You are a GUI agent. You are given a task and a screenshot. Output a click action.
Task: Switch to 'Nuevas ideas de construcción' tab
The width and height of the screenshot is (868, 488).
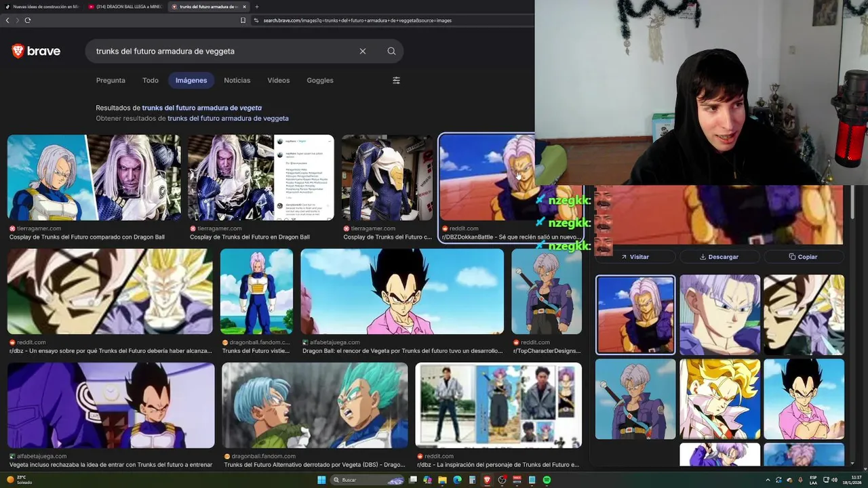coord(42,7)
